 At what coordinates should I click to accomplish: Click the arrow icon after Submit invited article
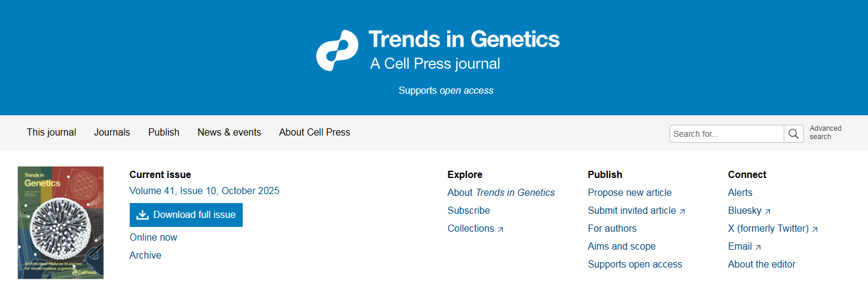pyautogui.click(x=682, y=211)
